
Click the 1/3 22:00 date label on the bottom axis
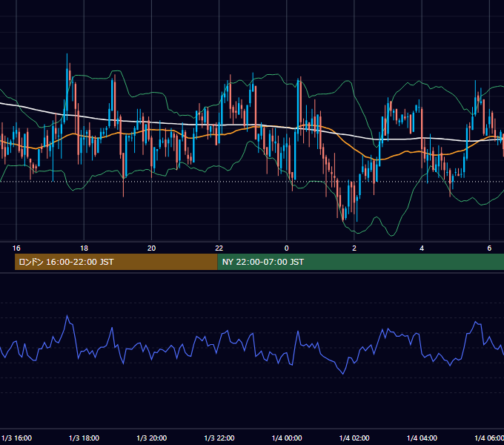[219, 438]
